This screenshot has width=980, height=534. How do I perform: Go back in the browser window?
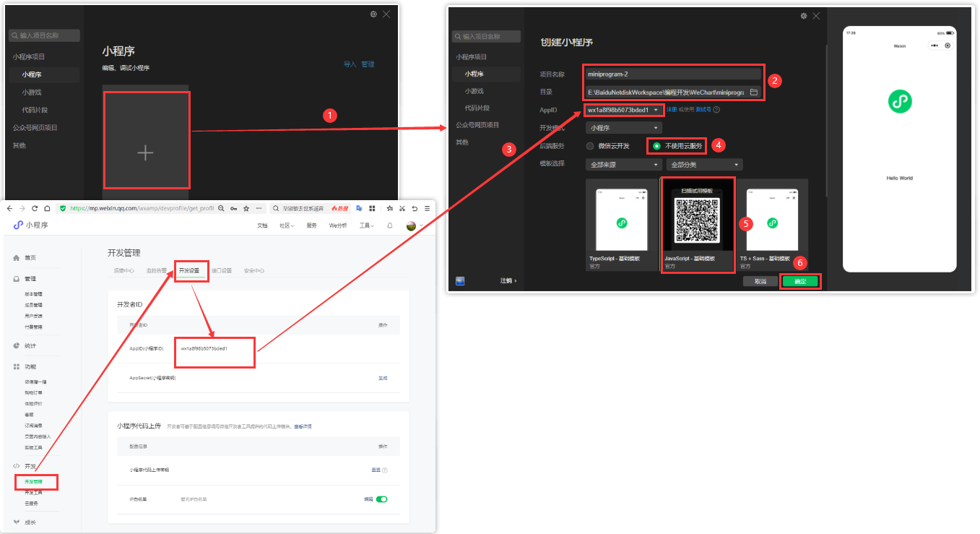click(x=10, y=208)
